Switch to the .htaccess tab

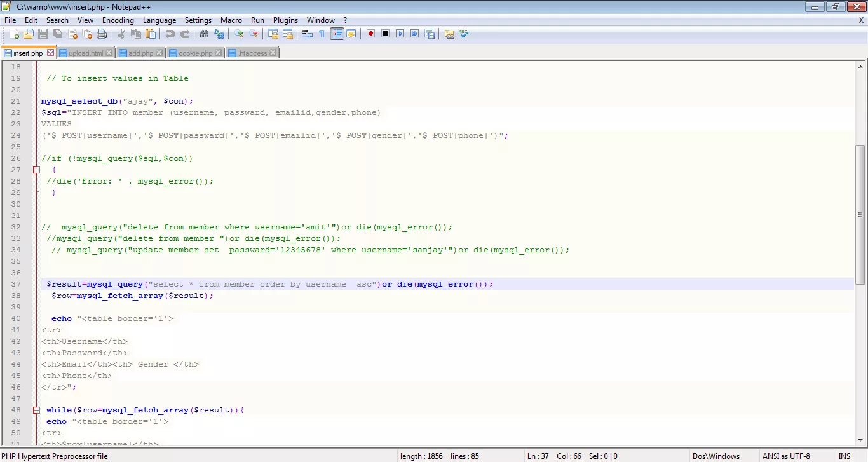pos(252,53)
